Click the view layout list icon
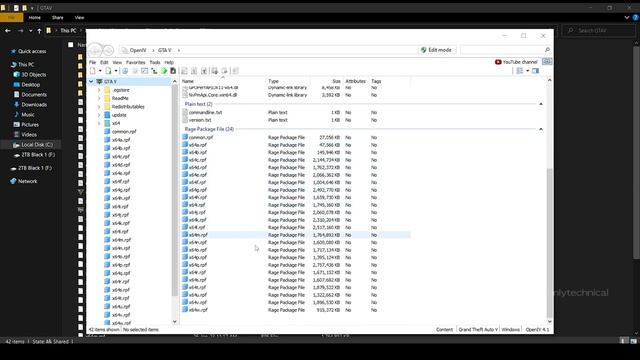The width and height of the screenshot is (640, 360). (x=520, y=71)
